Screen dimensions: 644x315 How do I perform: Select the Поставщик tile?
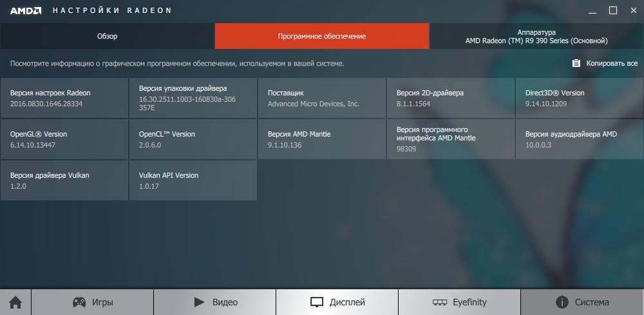click(322, 98)
